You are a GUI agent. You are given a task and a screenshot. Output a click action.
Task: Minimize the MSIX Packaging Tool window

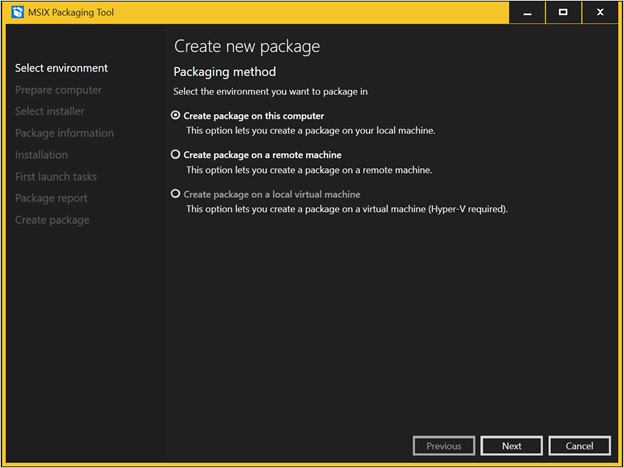[x=527, y=12]
